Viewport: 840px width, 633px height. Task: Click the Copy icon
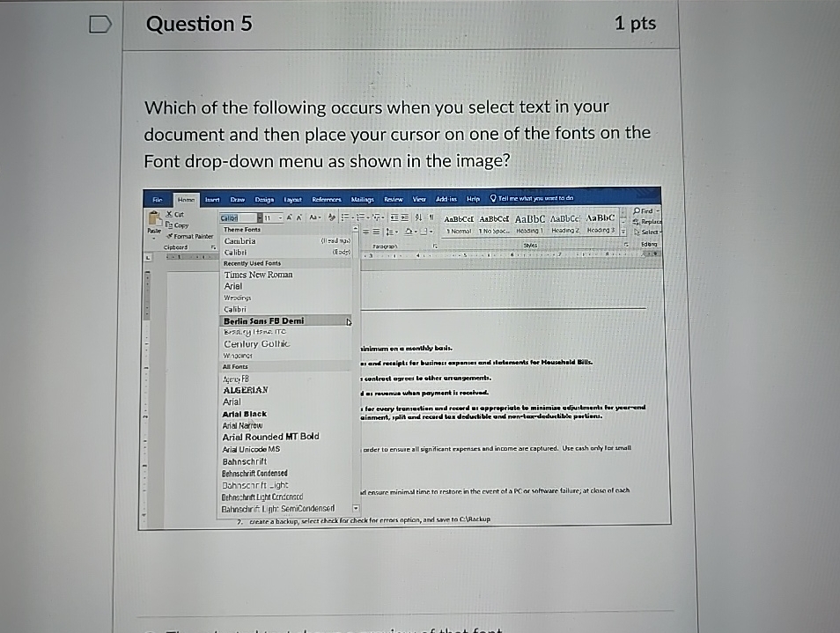click(171, 224)
